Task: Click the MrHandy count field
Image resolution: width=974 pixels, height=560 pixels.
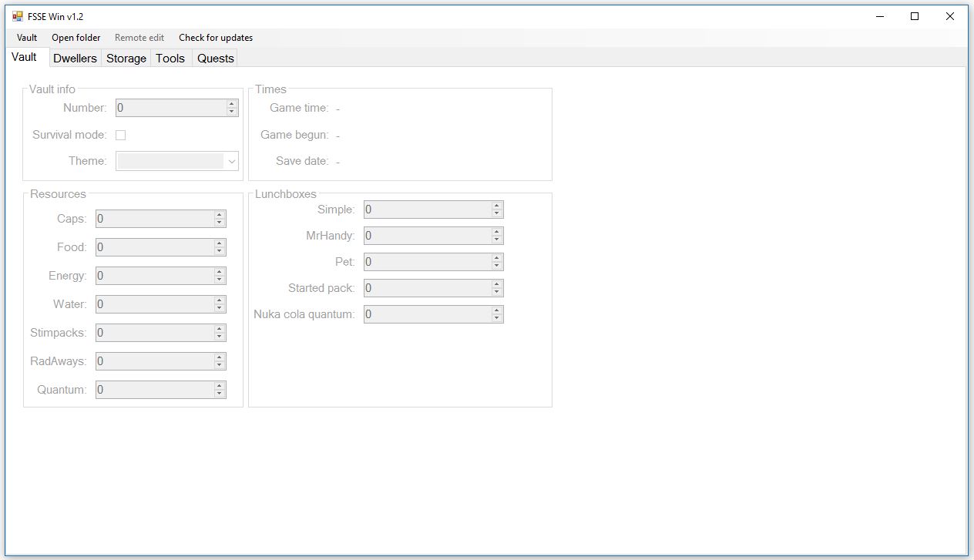Action: [428, 236]
